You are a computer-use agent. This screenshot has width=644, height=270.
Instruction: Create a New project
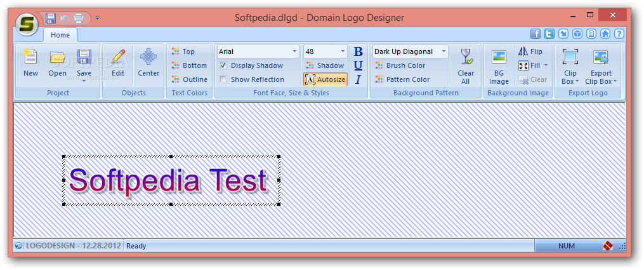click(31, 63)
